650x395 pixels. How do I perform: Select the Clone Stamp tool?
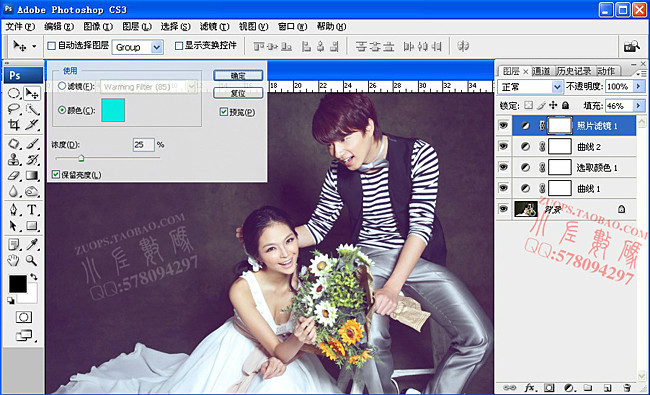coord(14,160)
